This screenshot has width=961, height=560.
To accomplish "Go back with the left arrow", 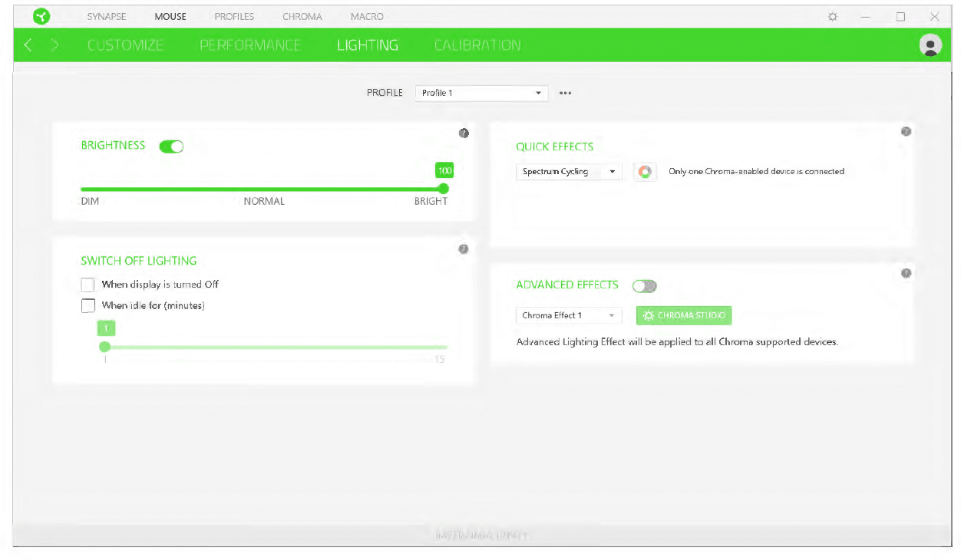I will [28, 45].
